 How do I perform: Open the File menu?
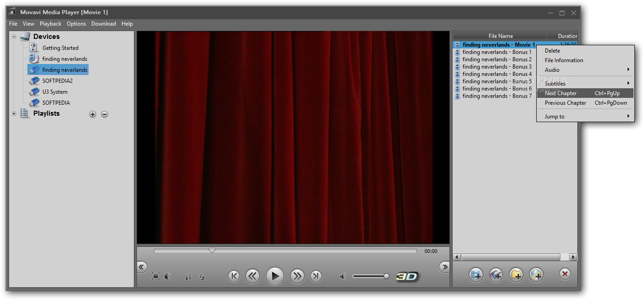[13, 24]
